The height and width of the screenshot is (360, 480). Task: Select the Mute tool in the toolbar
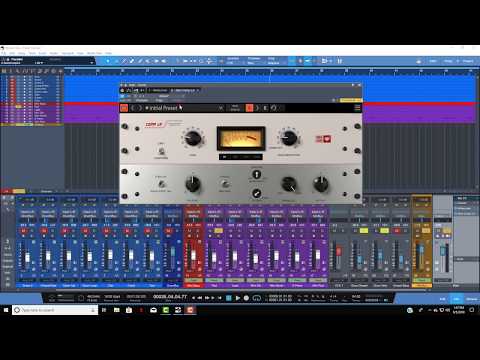148,61
